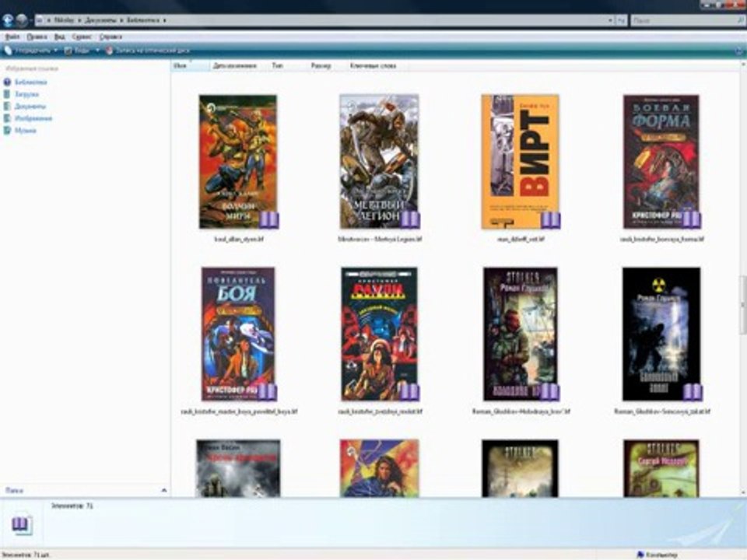
Task: Select green S.T.A.L.K.E.R. cover in third row
Action: (x=661, y=468)
